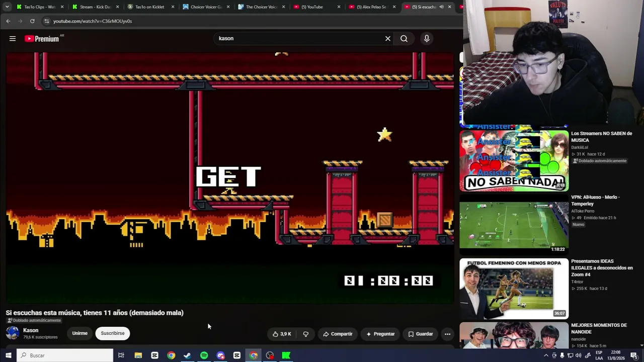Click the taskbar Buscar search box
The width and height of the screenshot is (644, 362).
point(65,355)
